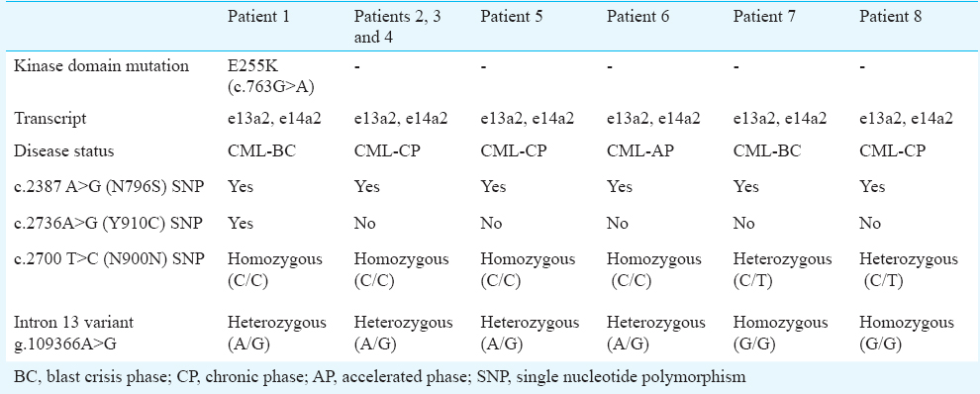The height and width of the screenshot is (394, 980).
Task: Select the c.2387 A>G (N796S) SNP label
Action: click(109, 187)
